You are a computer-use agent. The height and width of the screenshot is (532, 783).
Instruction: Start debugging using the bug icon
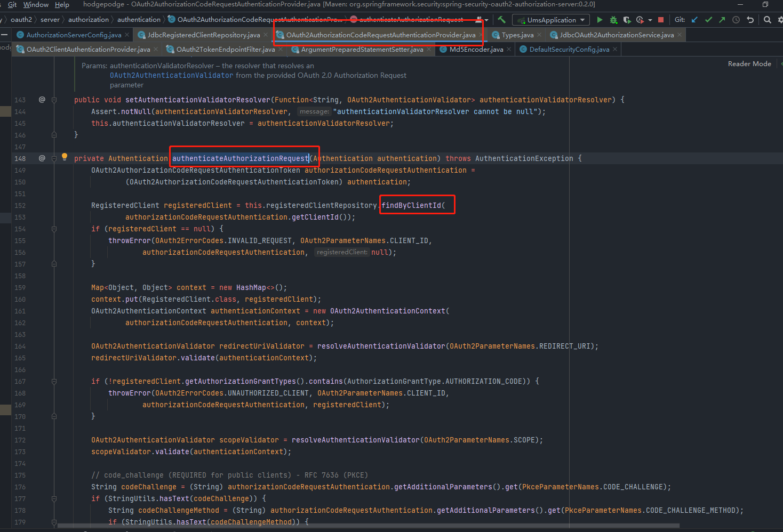[613, 19]
